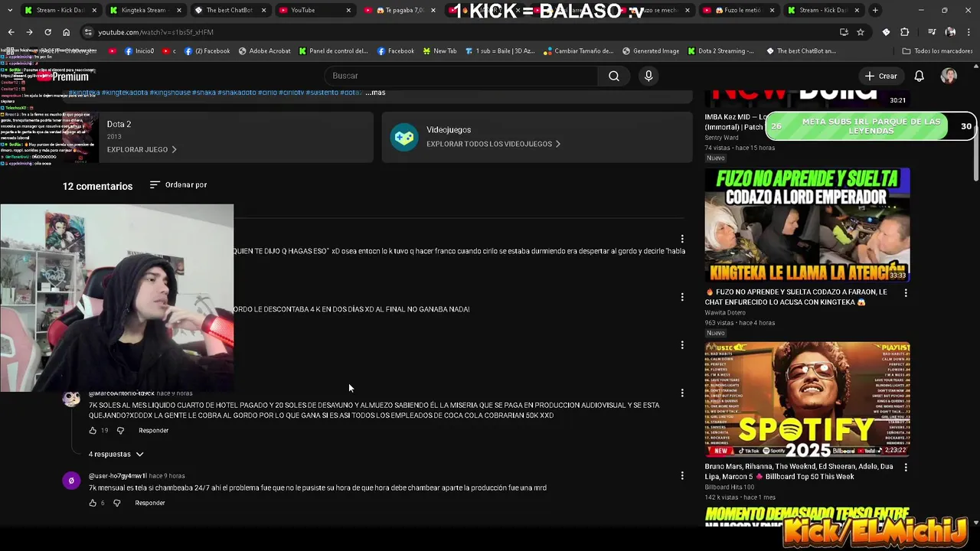The height and width of the screenshot is (551, 980).
Task: Open options for FUZO NO APRENDE video
Action: point(906,293)
